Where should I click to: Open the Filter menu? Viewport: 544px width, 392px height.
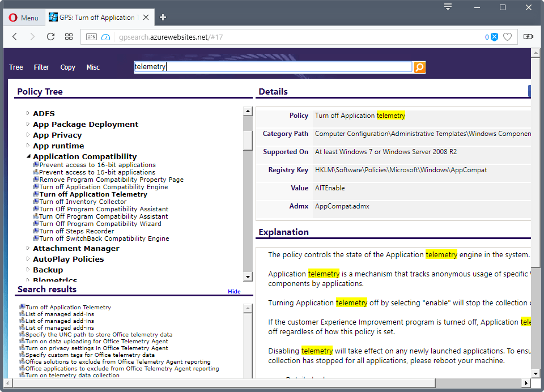[x=41, y=67]
